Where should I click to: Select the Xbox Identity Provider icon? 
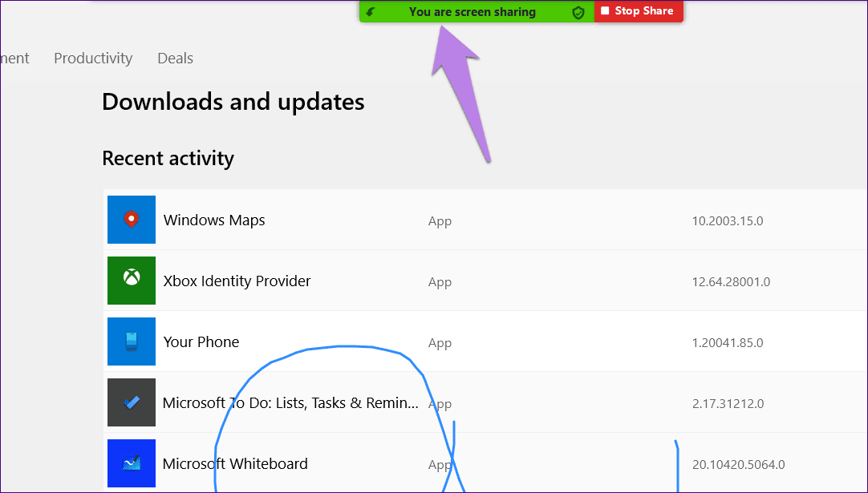pos(132,281)
